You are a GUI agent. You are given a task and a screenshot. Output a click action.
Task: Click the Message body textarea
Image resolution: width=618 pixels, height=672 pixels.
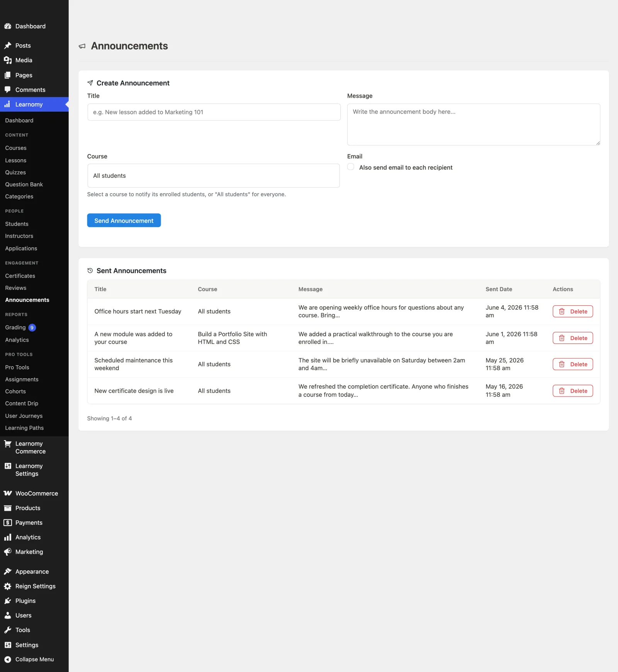474,124
